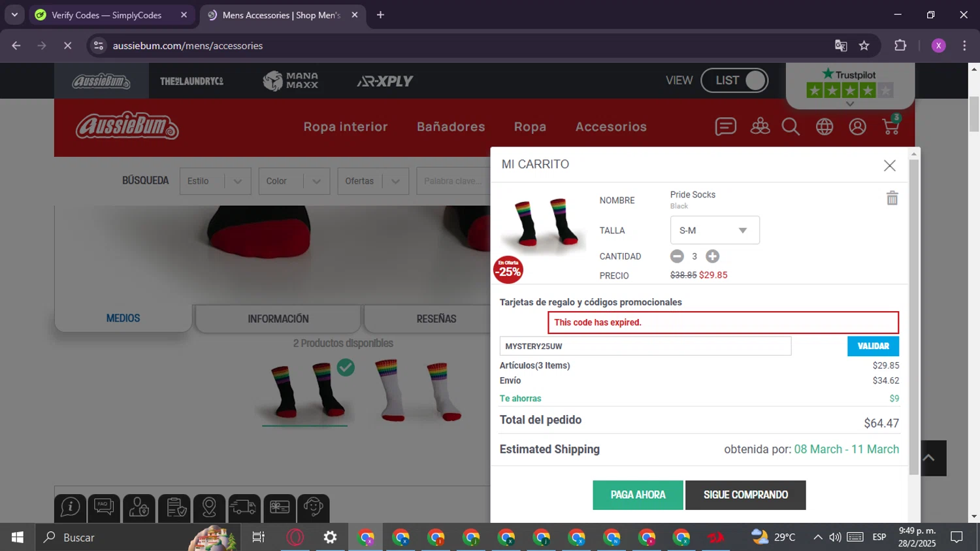Toggle the LIST view switch
The image size is (980, 551).
click(x=734, y=80)
